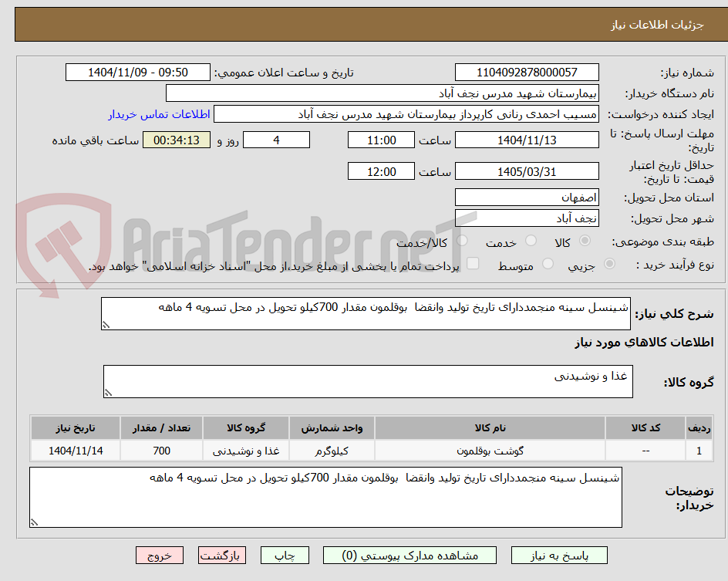Click resize handle of شرح کلی نیاز box
This screenshot has height=581, width=728.
106,325
